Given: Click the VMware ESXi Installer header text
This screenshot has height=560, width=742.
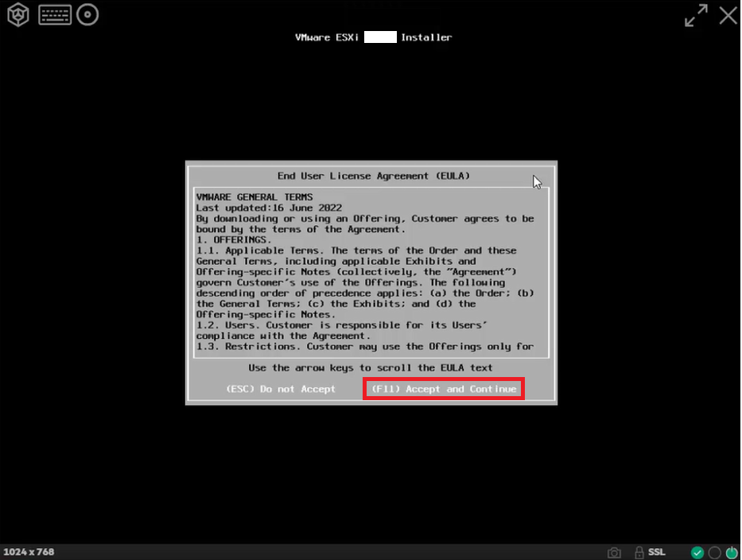Looking at the screenshot, I should pos(373,37).
